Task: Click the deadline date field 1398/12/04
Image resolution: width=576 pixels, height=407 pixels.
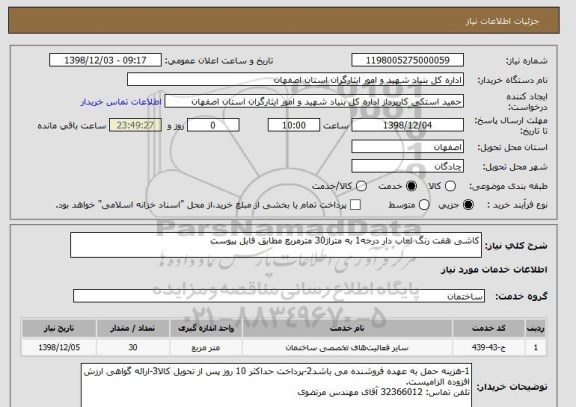Action: (x=407, y=125)
